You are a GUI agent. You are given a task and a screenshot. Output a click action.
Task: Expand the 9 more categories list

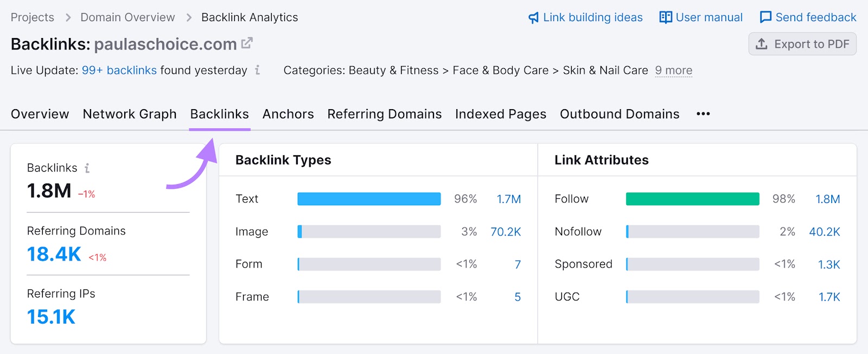coord(673,71)
